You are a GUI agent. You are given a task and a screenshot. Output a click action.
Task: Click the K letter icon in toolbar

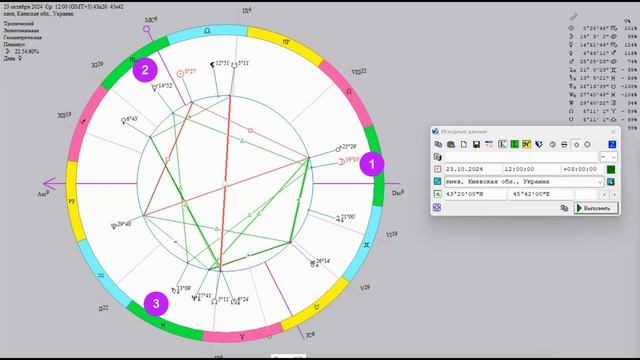click(502, 144)
